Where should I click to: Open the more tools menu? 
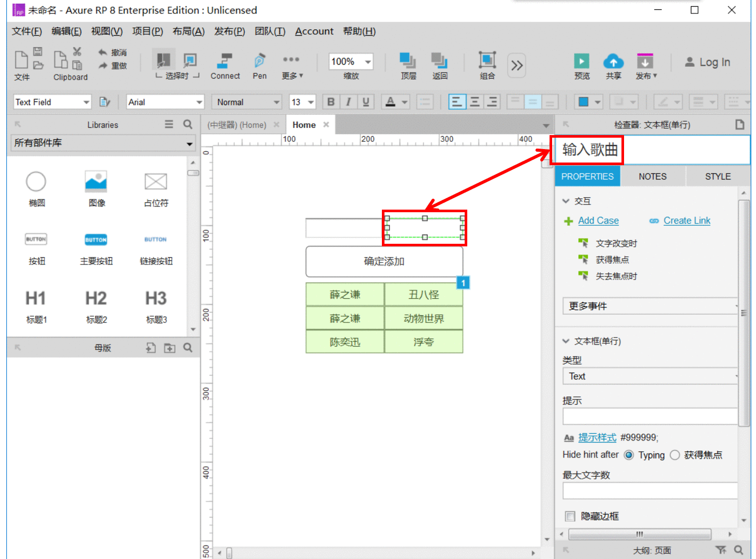click(292, 66)
